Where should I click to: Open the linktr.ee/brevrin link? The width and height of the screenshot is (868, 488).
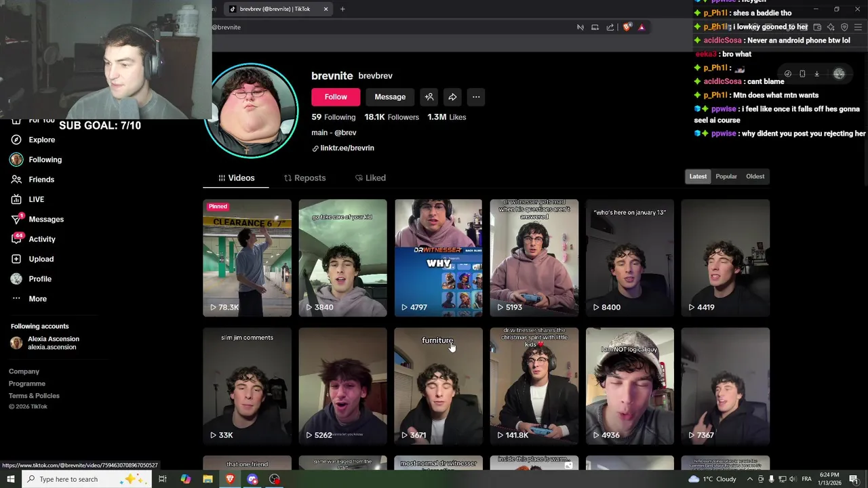point(343,148)
